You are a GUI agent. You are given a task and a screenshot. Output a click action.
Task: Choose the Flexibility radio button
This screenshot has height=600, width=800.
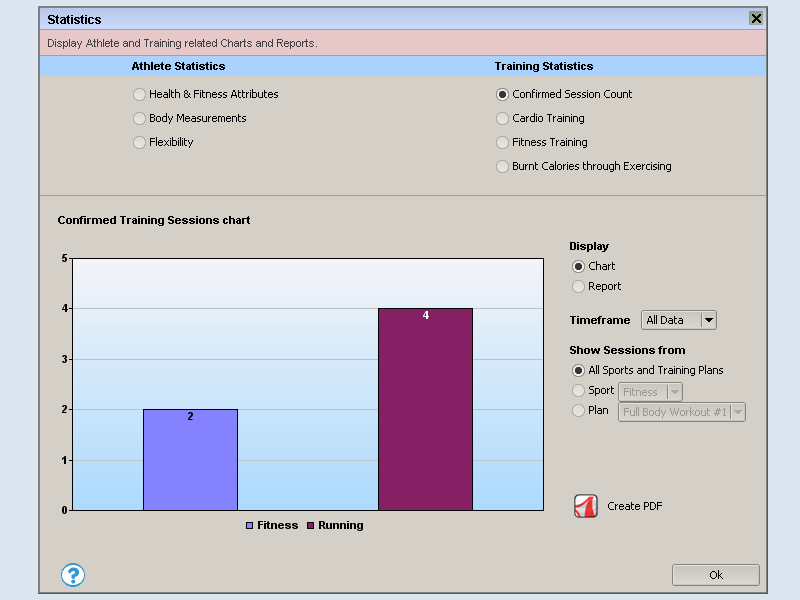click(x=139, y=142)
